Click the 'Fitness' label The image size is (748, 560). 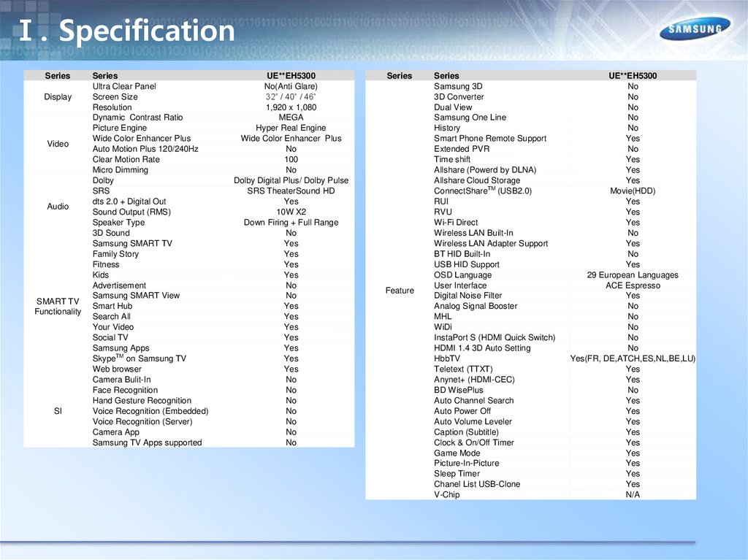tap(105, 264)
